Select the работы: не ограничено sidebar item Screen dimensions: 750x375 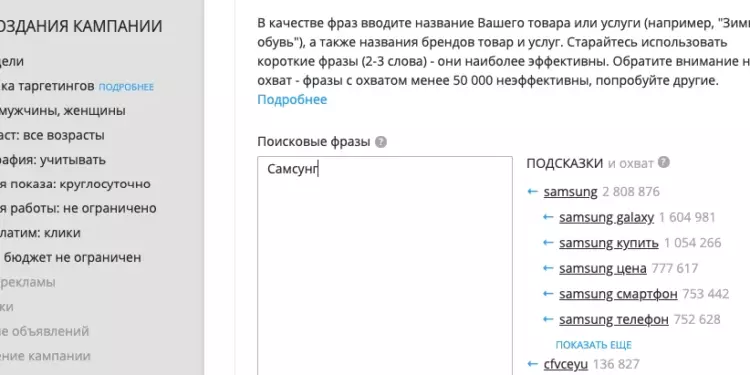pos(78,208)
